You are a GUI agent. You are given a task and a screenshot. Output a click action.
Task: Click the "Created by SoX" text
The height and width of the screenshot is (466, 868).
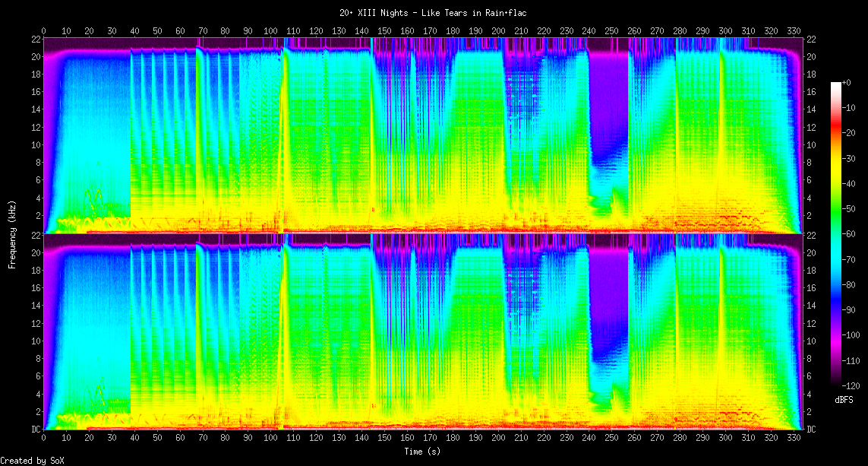click(32, 461)
